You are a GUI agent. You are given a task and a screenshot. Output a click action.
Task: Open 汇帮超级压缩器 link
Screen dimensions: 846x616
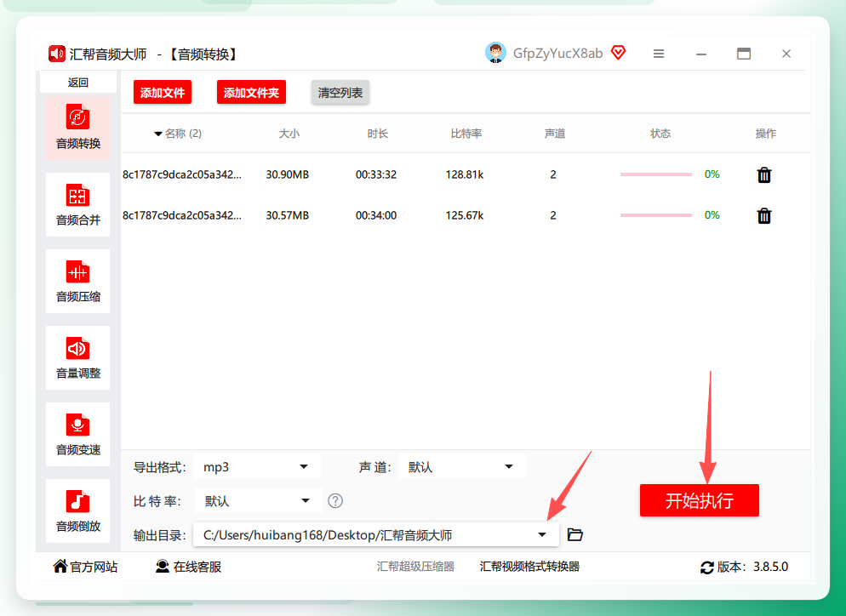(x=415, y=567)
